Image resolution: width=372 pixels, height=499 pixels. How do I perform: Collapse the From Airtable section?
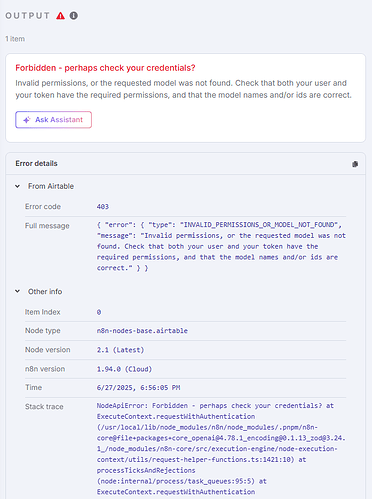click(x=17, y=186)
